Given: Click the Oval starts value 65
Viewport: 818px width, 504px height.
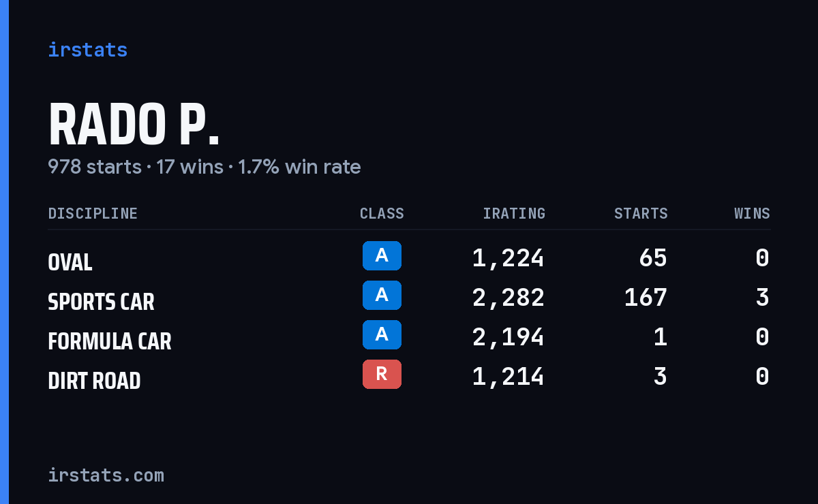Looking at the screenshot, I should pos(653,258).
